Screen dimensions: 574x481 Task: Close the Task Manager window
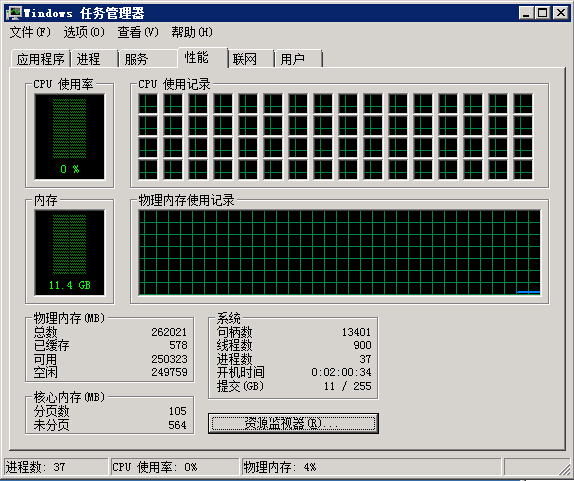click(560, 13)
